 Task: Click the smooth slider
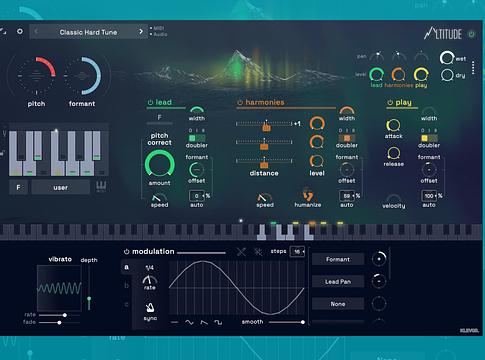pyautogui.click(x=286, y=322)
